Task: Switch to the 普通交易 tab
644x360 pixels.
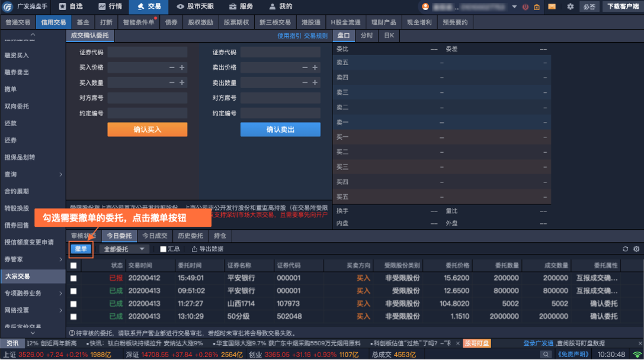Action: coord(18,22)
